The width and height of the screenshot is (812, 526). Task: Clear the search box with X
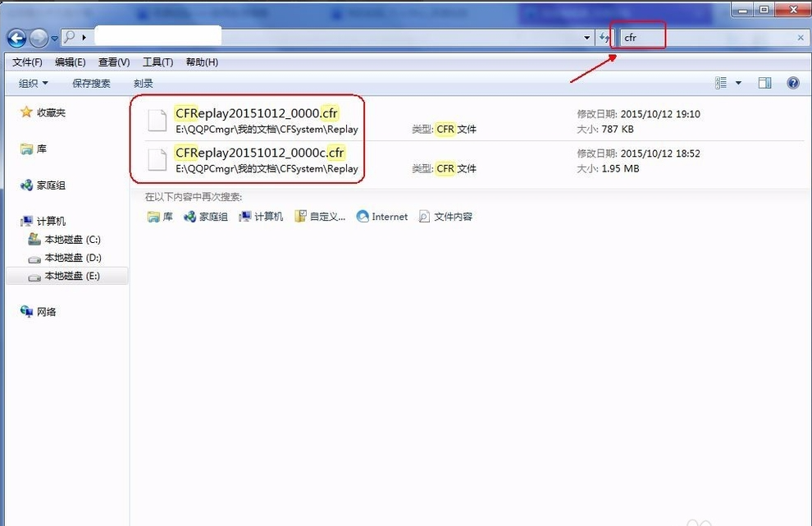(801, 38)
